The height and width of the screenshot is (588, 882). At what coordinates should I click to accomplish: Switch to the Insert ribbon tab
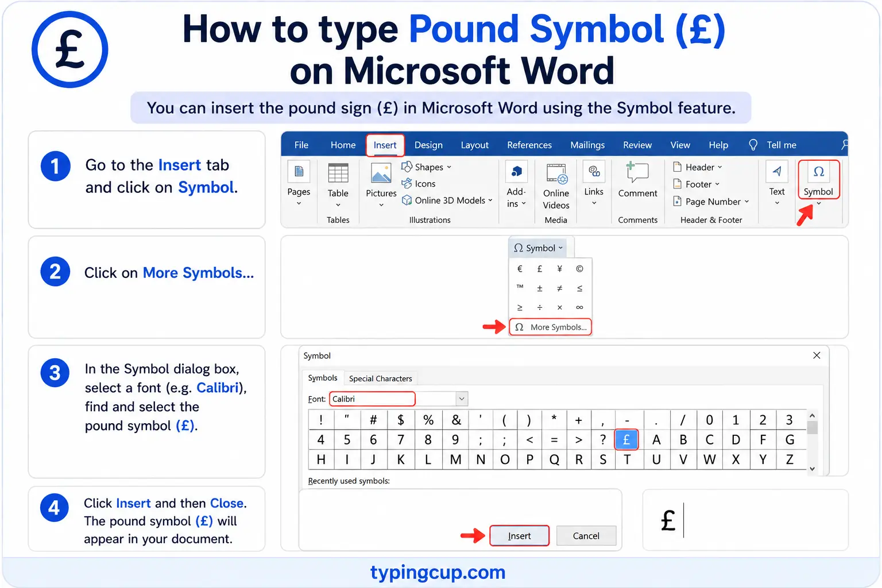point(385,145)
